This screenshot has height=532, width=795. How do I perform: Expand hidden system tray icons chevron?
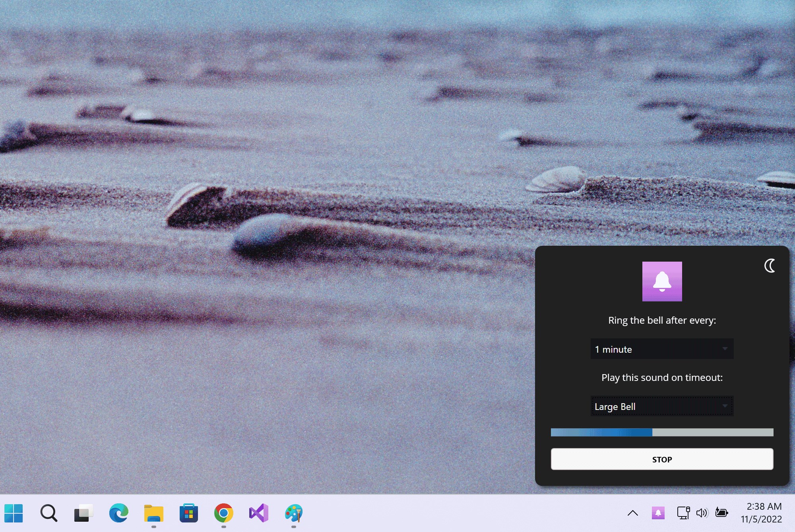coord(632,513)
